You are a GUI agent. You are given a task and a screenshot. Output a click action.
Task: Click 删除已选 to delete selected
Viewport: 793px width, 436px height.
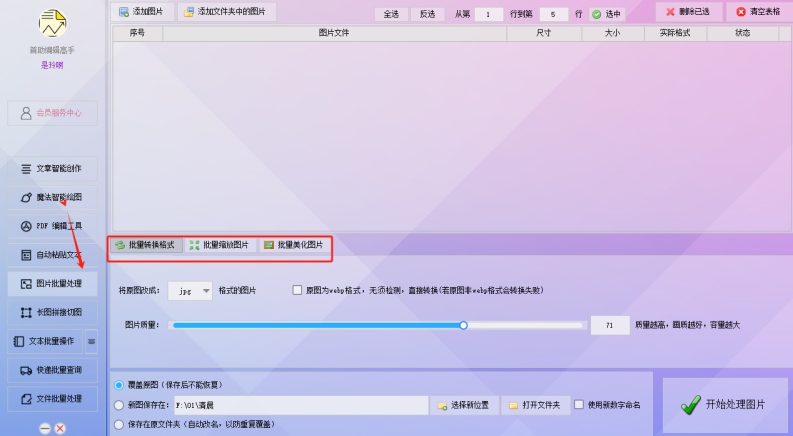689,12
